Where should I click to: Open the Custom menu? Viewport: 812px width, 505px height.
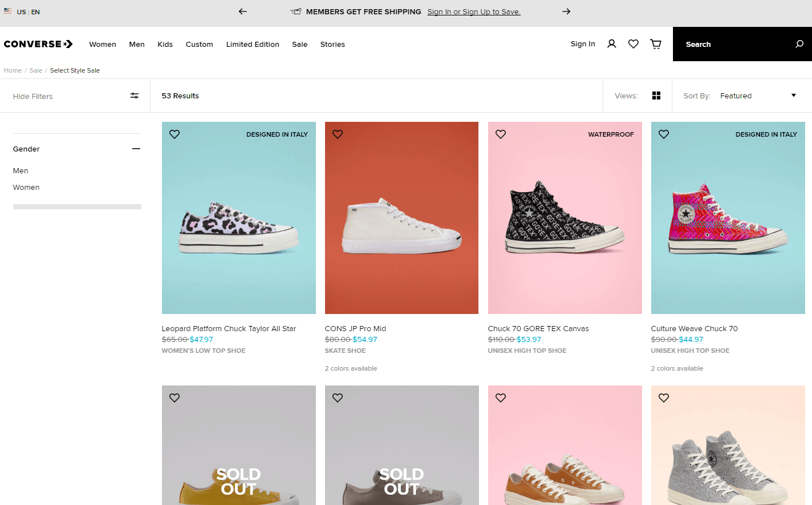pos(199,44)
